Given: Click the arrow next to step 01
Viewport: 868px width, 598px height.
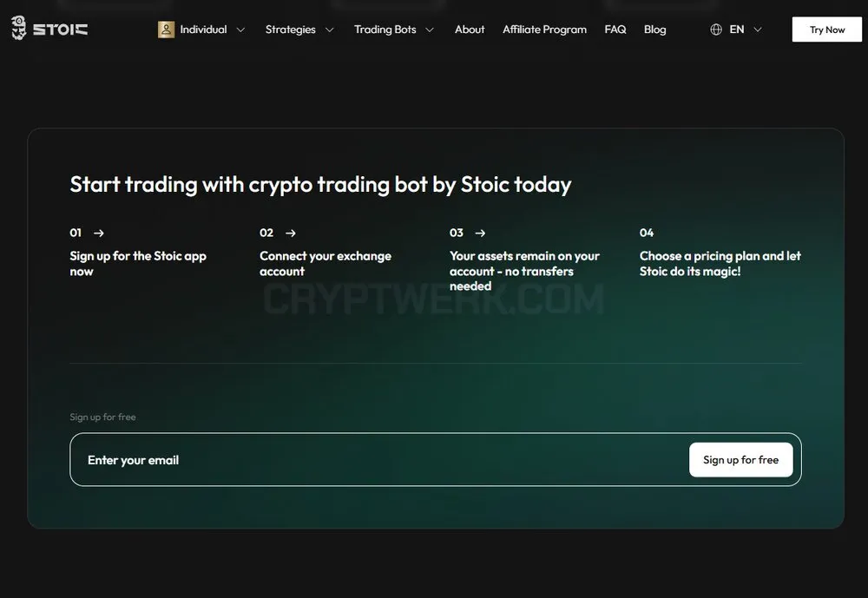Looking at the screenshot, I should pos(99,233).
